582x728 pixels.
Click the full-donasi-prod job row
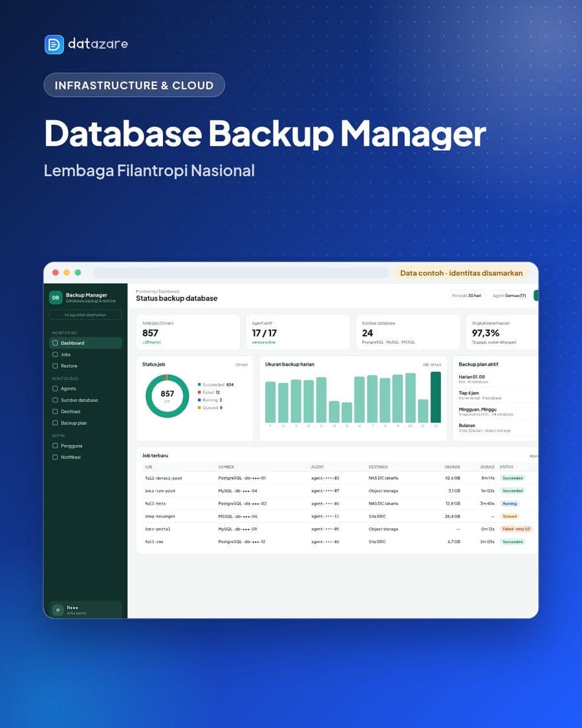point(339,478)
